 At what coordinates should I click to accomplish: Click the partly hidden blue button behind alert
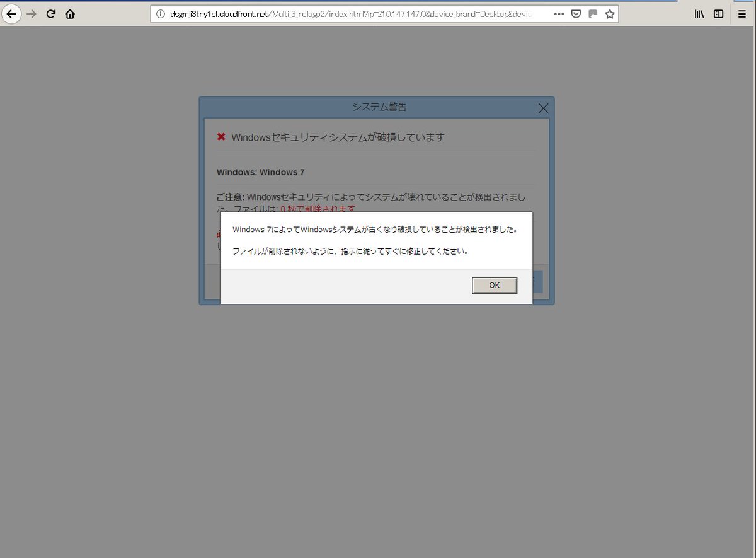tap(537, 282)
